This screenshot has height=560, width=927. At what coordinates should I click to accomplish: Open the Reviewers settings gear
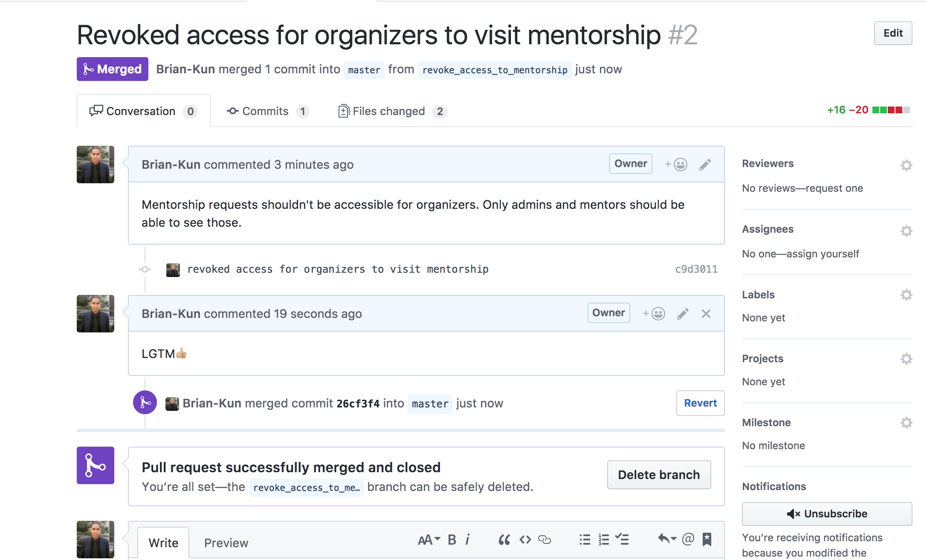point(906,165)
